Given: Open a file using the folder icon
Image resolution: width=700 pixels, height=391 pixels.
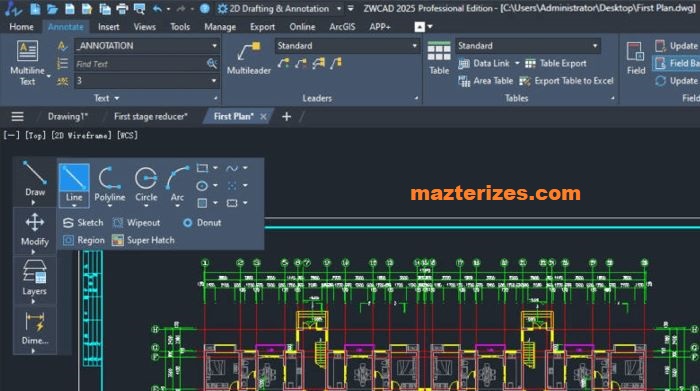Looking at the screenshot, I should [52, 8].
